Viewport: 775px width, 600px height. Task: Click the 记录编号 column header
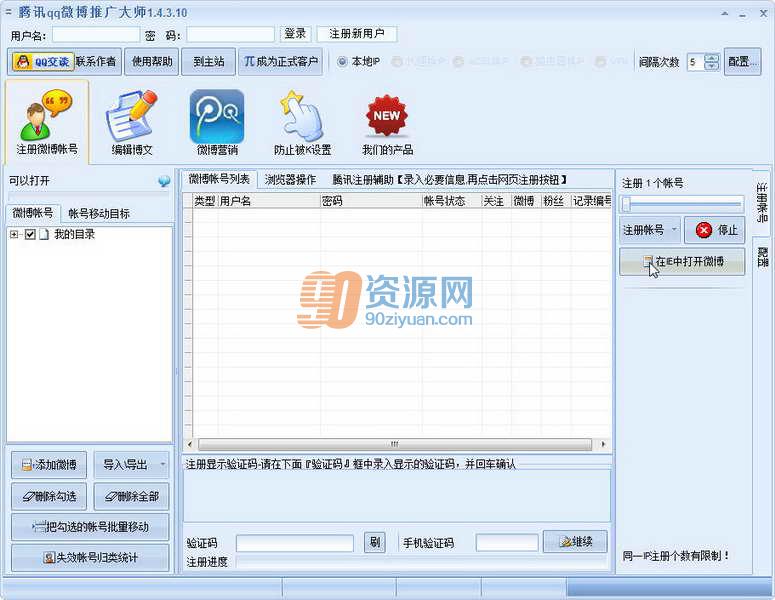coord(591,201)
